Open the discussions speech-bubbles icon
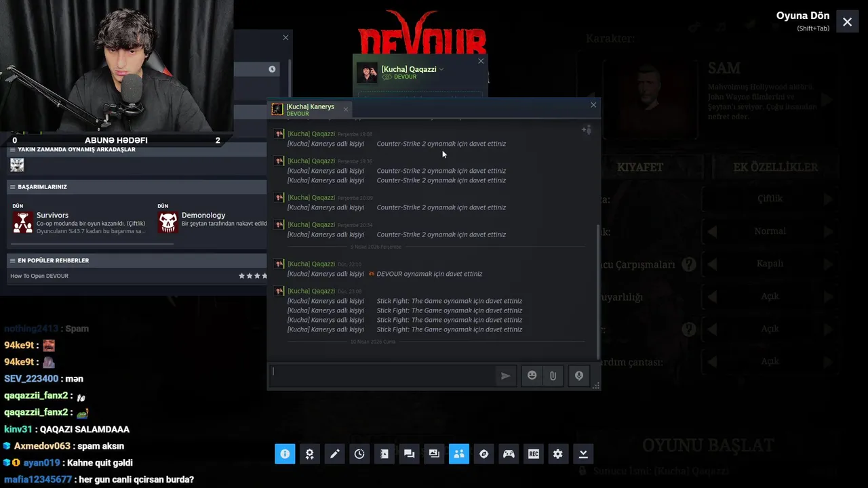 tap(409, 454)
